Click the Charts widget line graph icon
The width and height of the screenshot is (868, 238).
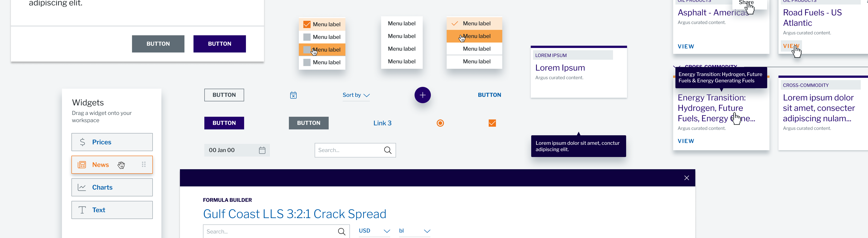pyautogui.click(x=82, y=187)
